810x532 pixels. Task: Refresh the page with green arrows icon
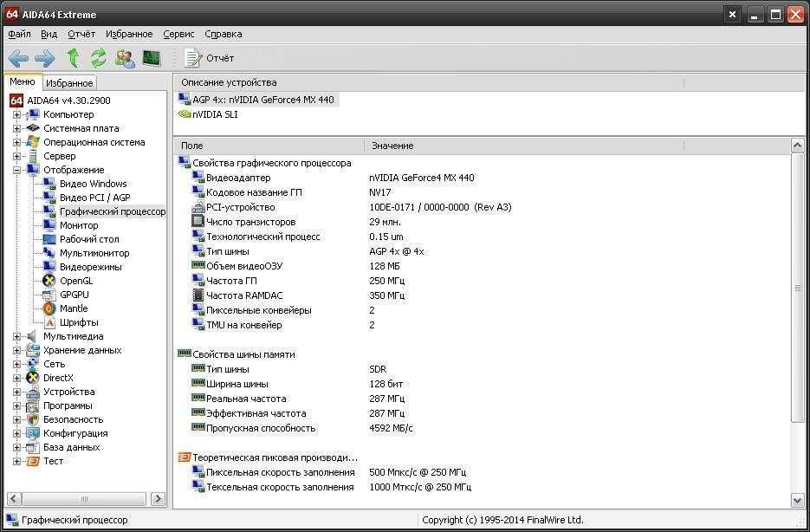[99, 58]
